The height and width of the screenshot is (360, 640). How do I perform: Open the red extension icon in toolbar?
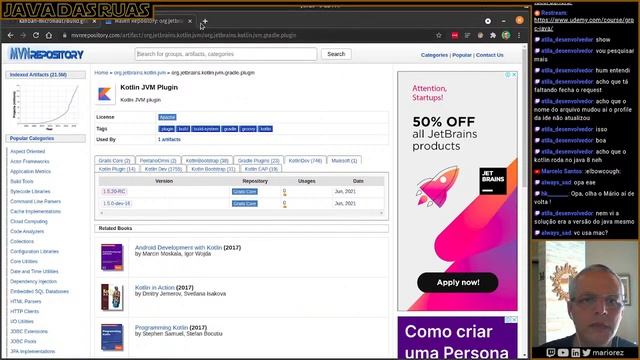[455, 36]
